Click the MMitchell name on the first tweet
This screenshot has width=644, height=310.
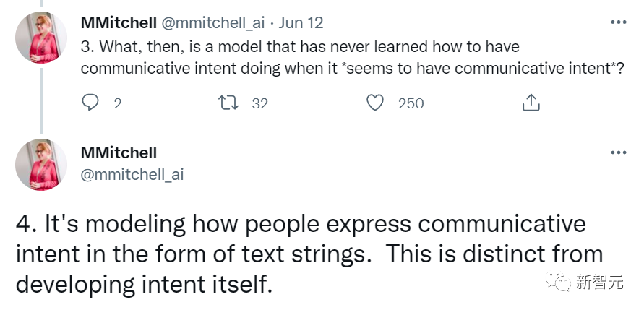coord(119,22)
